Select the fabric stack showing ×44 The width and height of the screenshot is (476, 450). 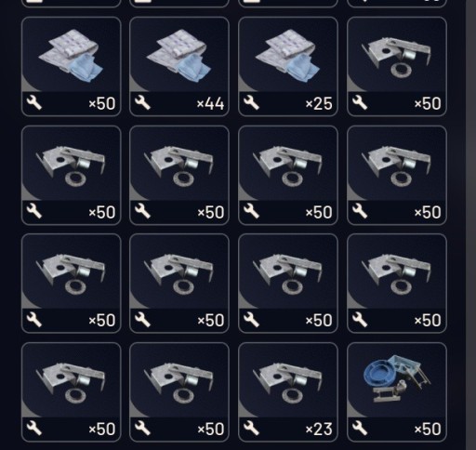(x=179, y=67)
